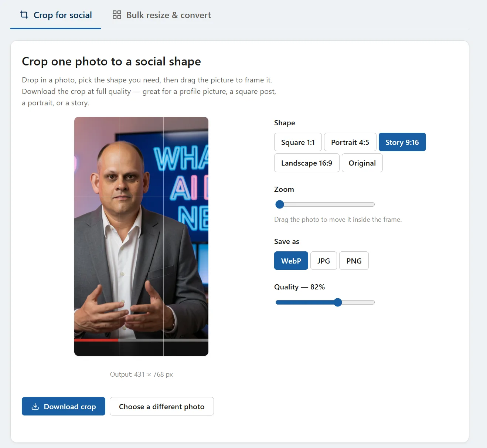Image resolution: width=487 pixels, height=448 pixels.
Task: Click the 'Quality — 82%' label
Action: [x=299, y=287]
